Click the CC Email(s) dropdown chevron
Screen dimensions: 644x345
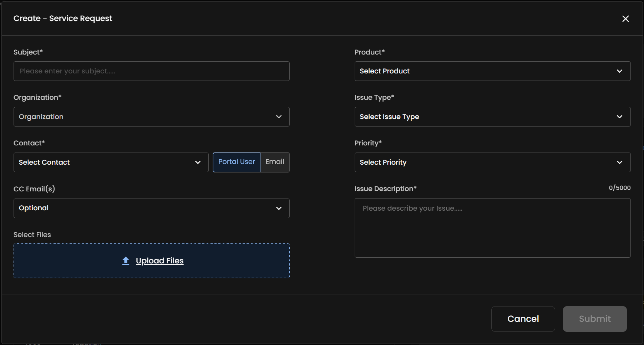279,208
